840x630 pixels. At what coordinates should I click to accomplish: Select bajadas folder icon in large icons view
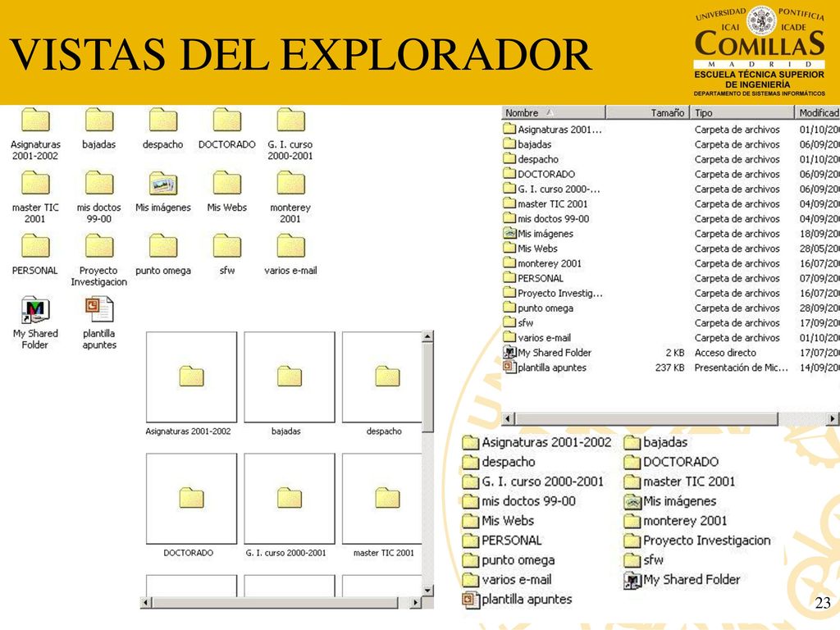[x=99, y=120]
